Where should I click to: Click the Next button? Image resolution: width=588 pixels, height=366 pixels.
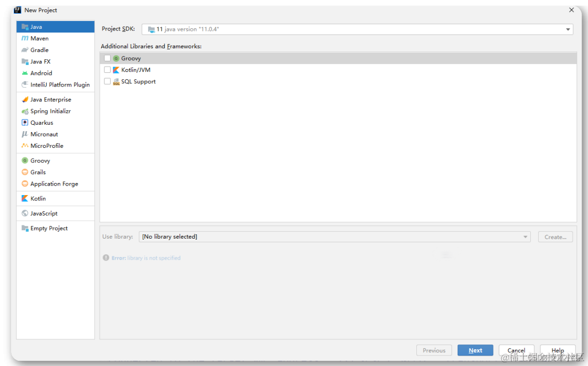point(475,350)
